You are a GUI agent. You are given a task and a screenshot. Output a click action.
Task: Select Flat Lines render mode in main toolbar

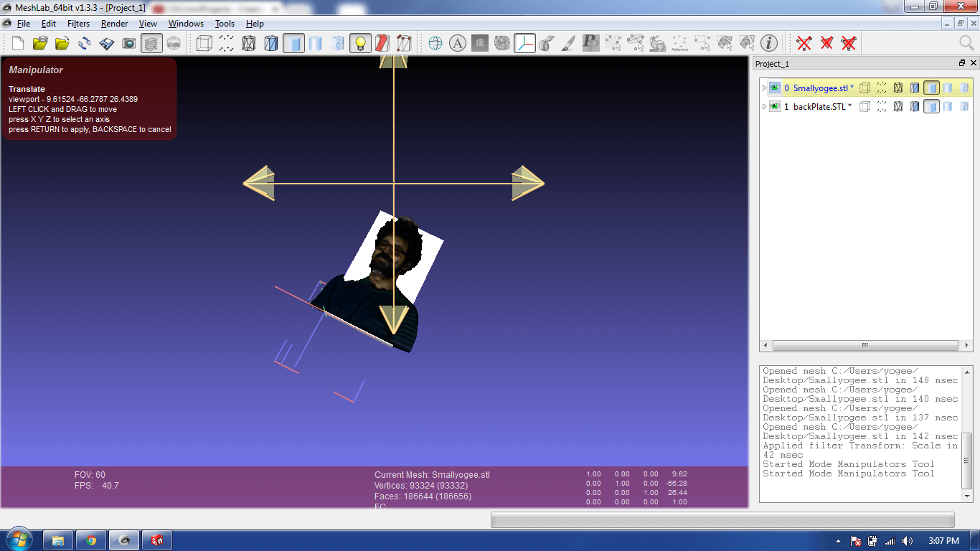pos(293,44)
